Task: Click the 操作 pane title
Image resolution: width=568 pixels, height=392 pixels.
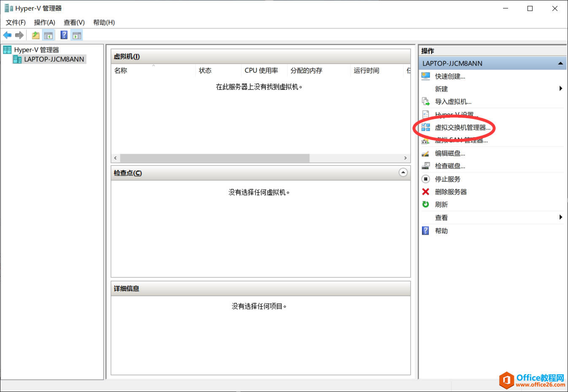Action: (427, 51)
